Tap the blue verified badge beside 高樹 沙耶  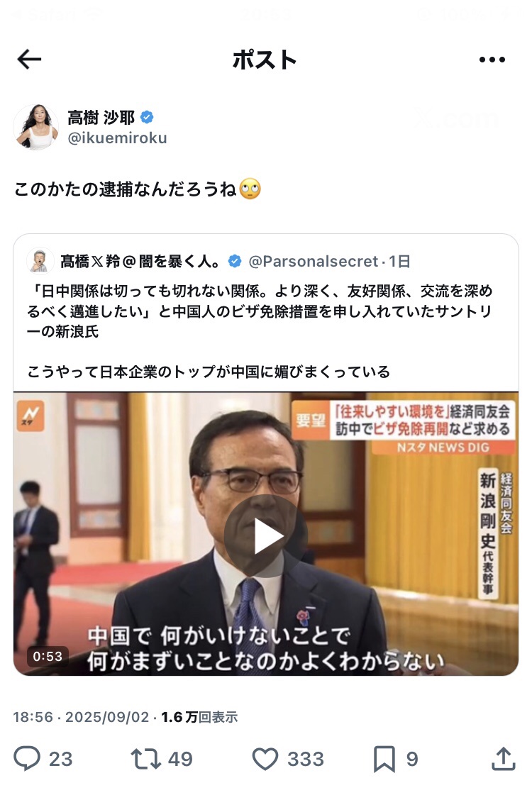(147, 117)
